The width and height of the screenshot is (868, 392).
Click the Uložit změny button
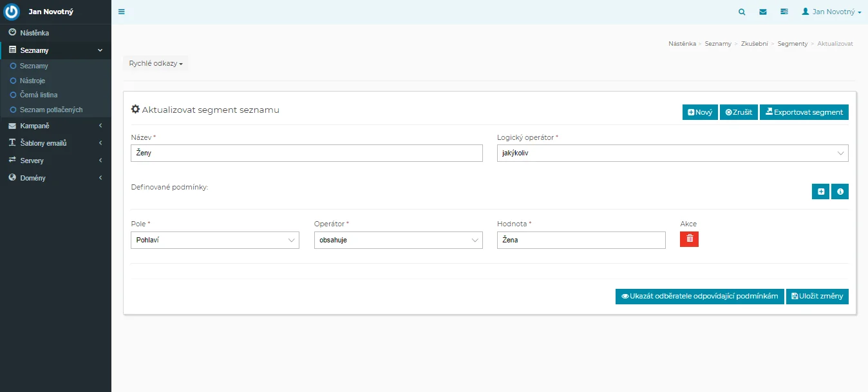tap(816, 297)
